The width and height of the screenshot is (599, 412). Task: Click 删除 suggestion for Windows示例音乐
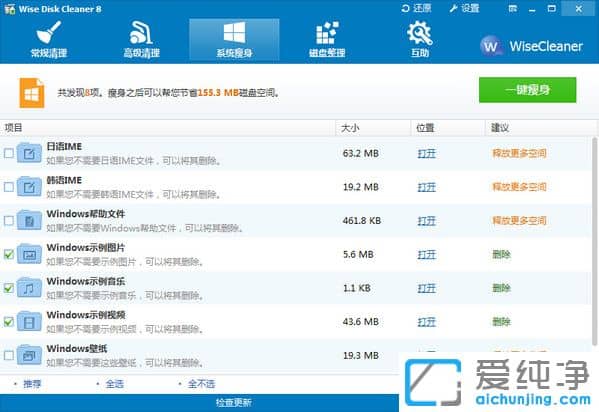(x=501, y=288)
